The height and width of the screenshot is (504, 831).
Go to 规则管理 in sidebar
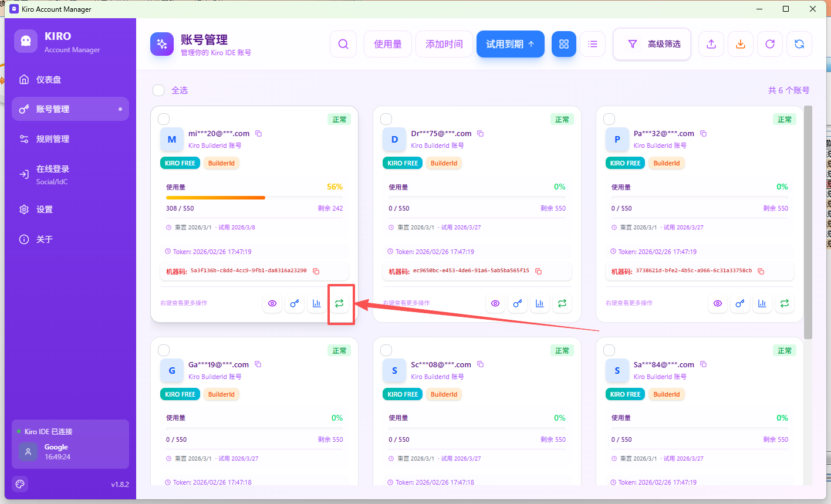click(x=53, y=139)
